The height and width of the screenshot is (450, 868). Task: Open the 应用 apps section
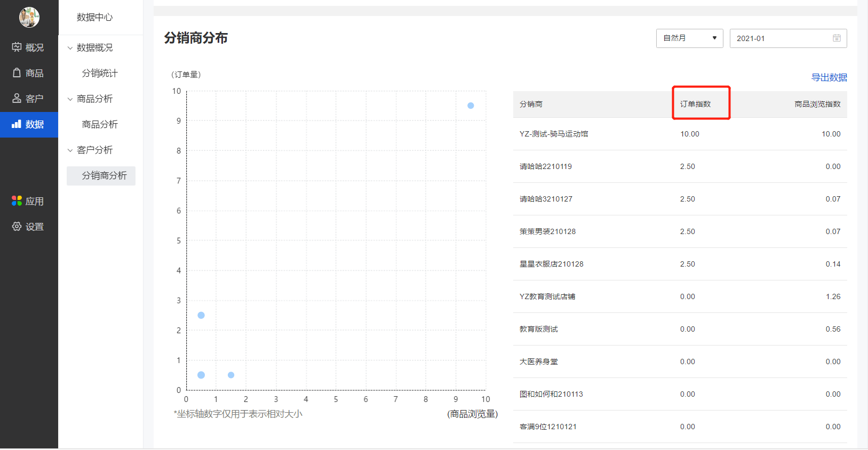pos(29,201)
